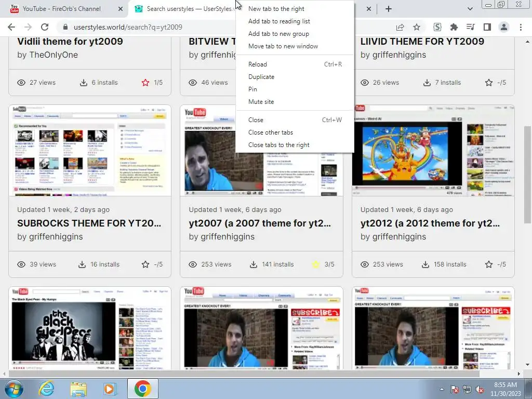Screen dimensions: 532x399
Task: Open yt2012 theme title link
Action: coord(430,223)
